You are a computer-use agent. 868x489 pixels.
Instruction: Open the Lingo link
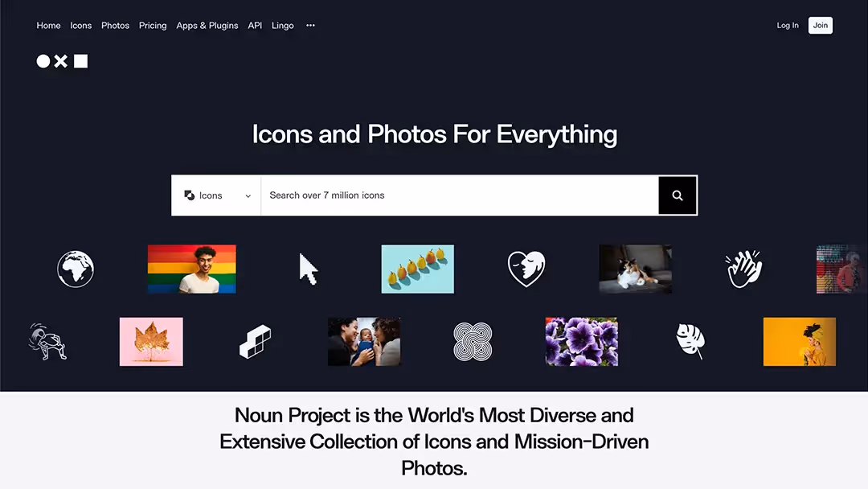pos(282,26)
